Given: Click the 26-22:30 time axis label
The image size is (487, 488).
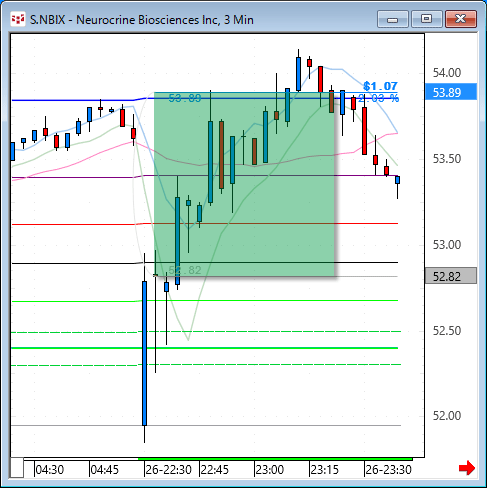Looking at the screenshot, I should pyautogui.click(x=168, y=470).
